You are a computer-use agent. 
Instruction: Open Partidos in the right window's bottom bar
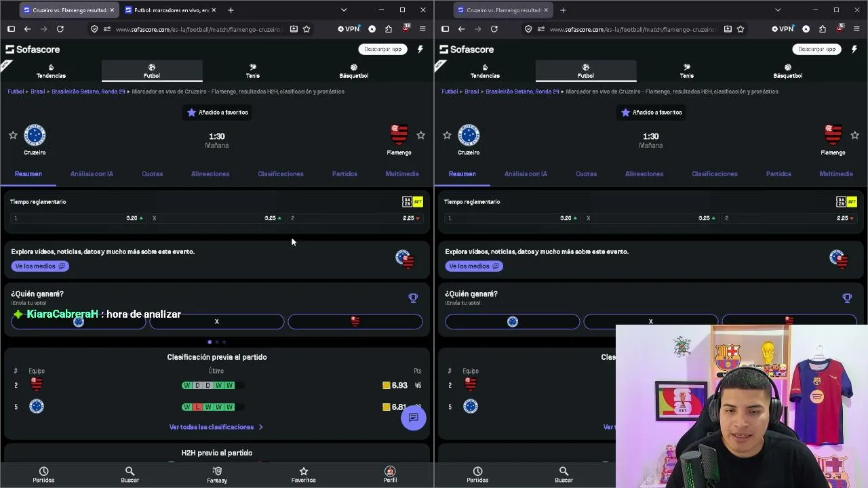(x=477, y=474)
